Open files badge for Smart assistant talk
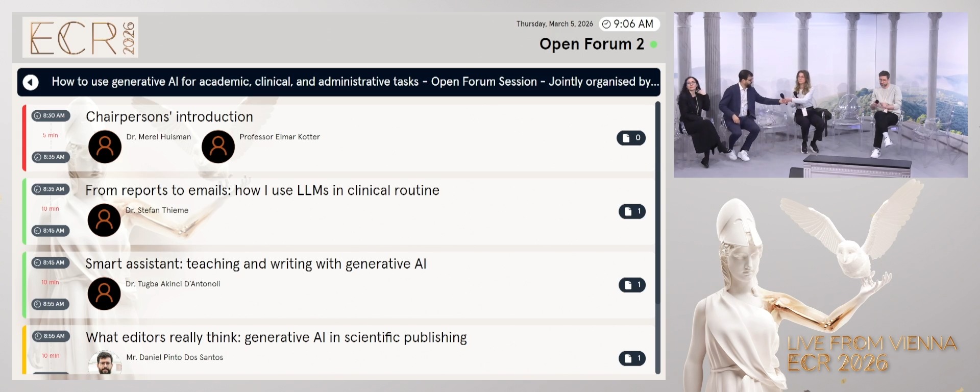This screenshot has height=392, width=980. 632,285
